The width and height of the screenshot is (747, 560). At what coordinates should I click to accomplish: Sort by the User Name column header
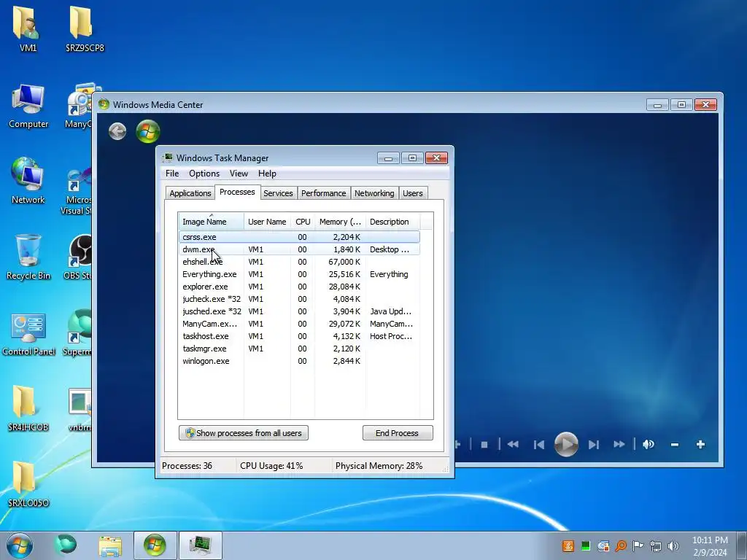267,222
